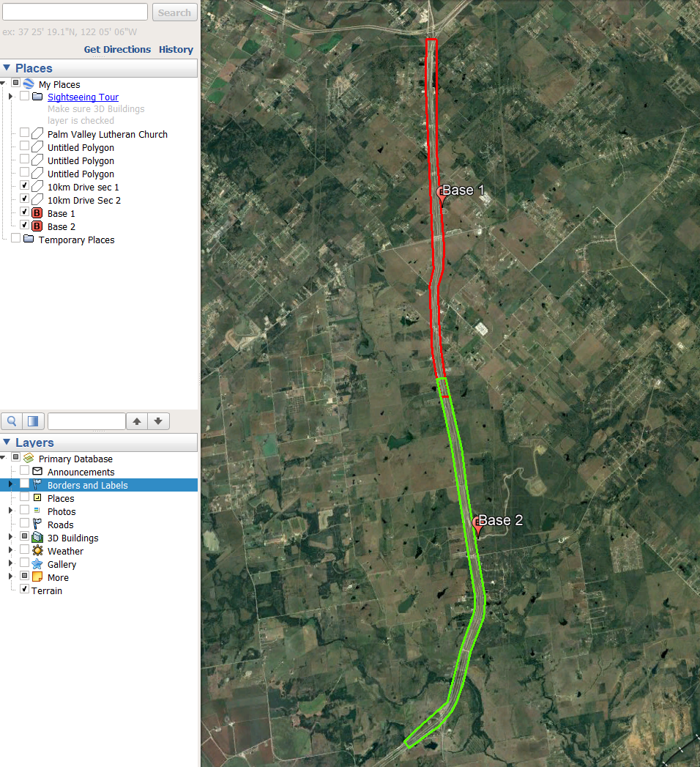Click the Base 2 placemark pin on map
This screenshot has width=700, height=767.
[477, 525]
